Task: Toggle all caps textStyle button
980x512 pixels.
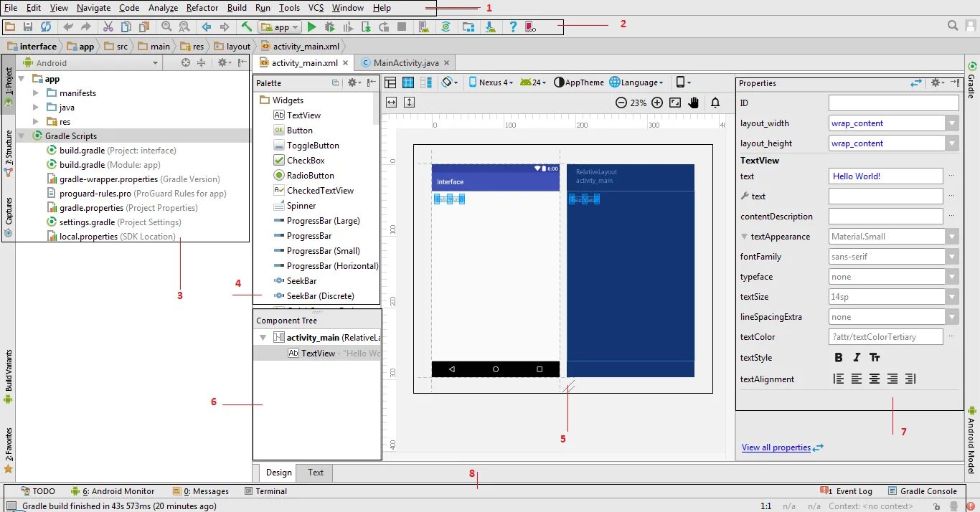Action: click(x=875, y=357)
